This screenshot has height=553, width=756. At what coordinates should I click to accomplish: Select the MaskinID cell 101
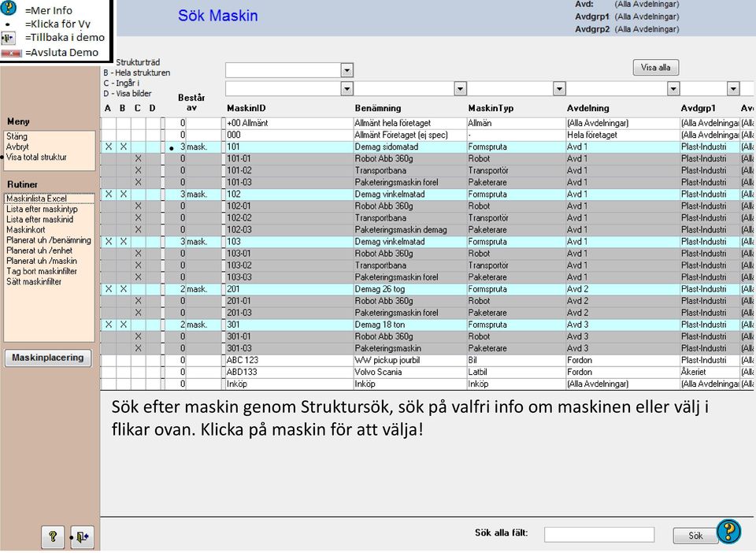289,147
